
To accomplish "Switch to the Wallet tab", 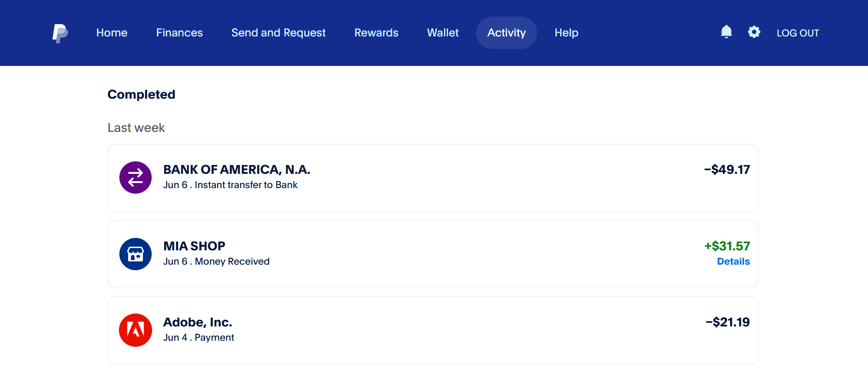I will (443, 33).
